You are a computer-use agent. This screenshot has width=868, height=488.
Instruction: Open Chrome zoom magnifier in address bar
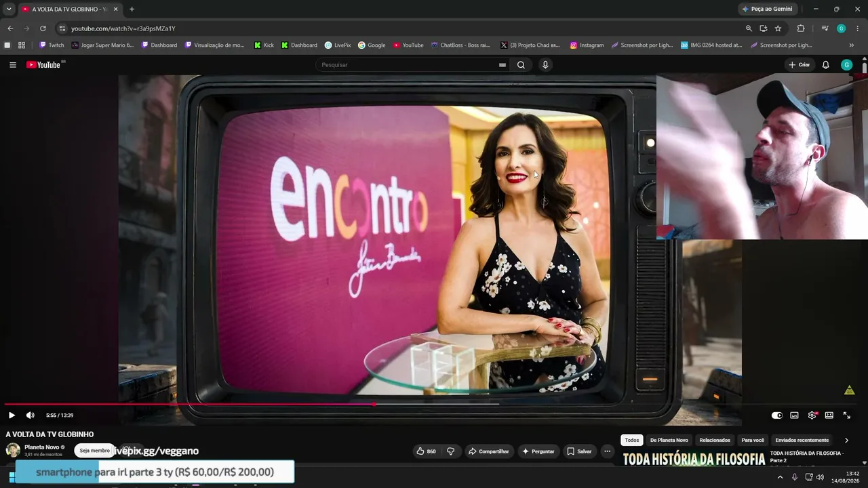pyautogui.click(x=749, y=28)
